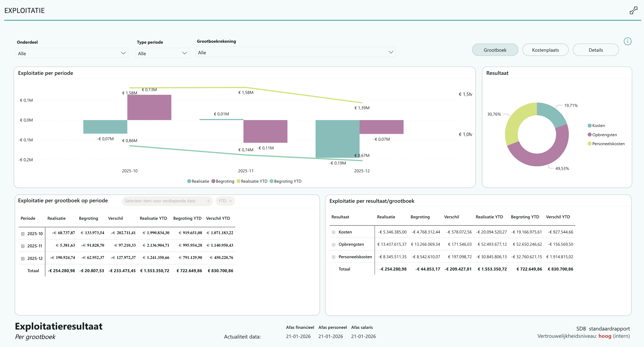Open the Grootboekrekening dropdown
This screenshot has width=644, height=347.
295,52
